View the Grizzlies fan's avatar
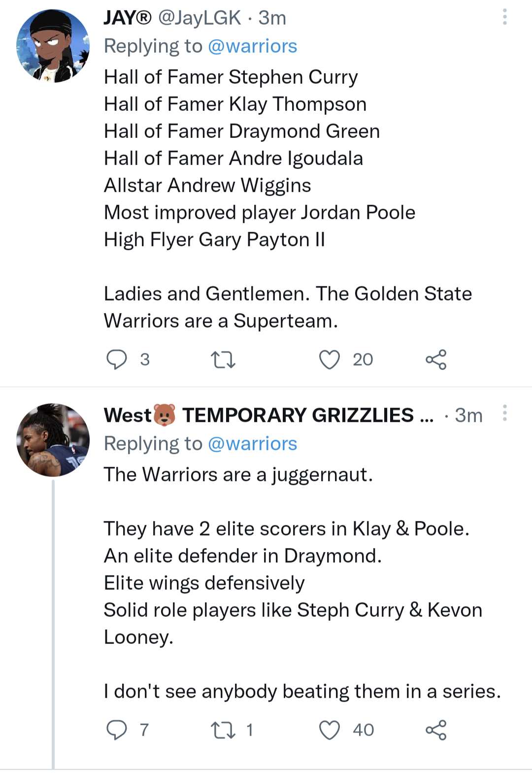This screenshot has height=773, width=532. (x=54, y=438)
